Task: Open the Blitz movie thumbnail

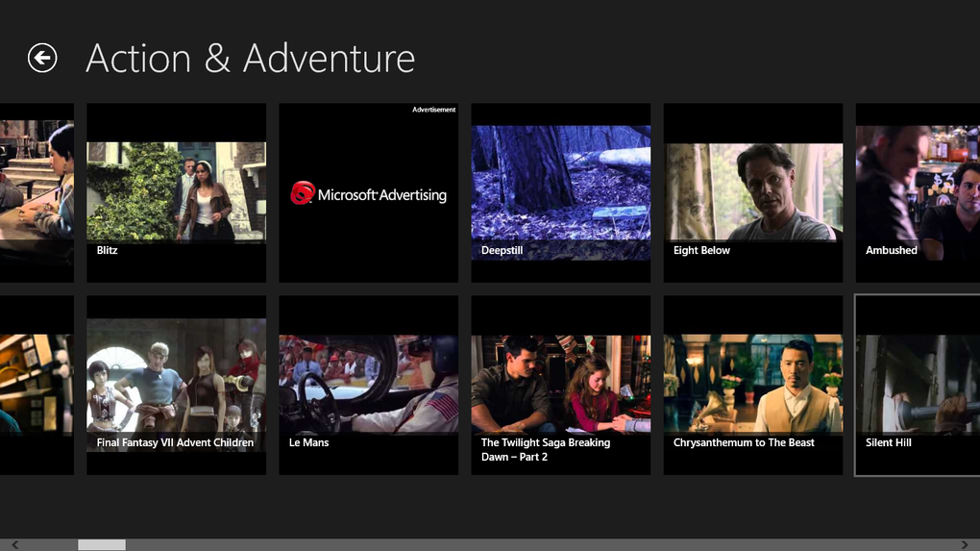Action: click(176, 192)
